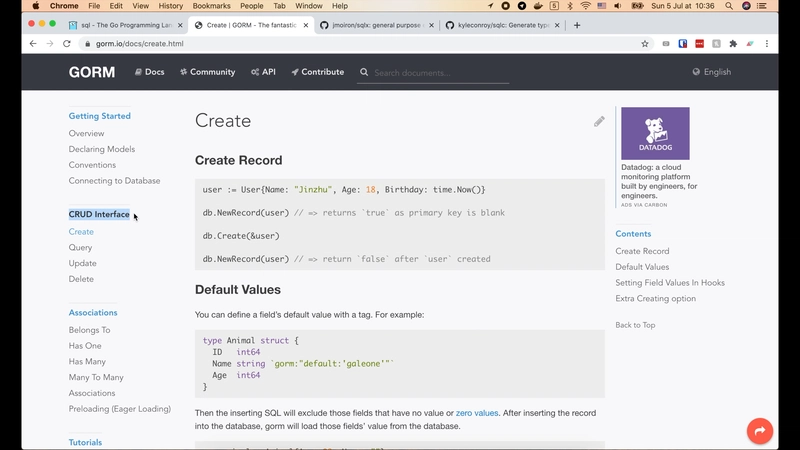Open the Chrome extensions puzzle icon
This screenshot has height=450, width=800.
click(733, 44)
